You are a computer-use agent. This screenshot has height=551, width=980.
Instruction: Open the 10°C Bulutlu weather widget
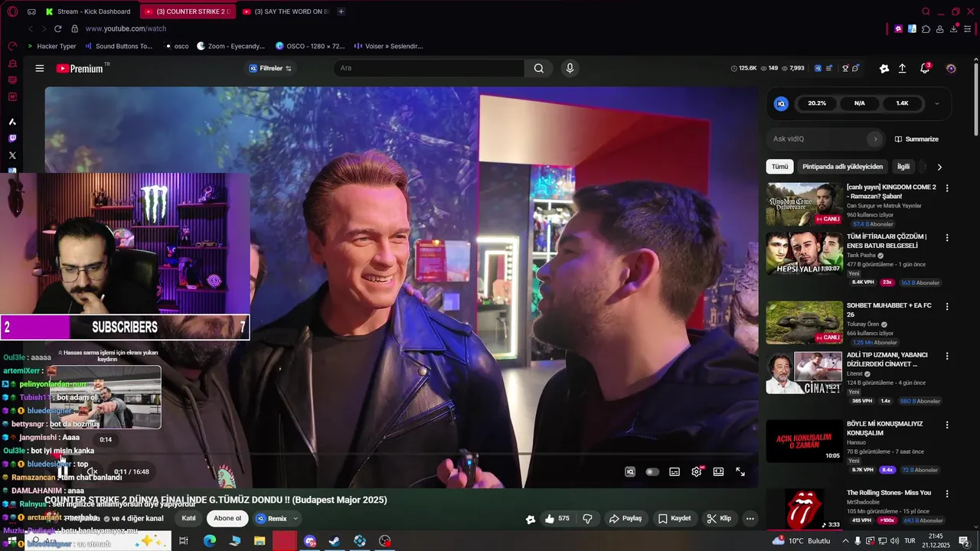(801, 541)
